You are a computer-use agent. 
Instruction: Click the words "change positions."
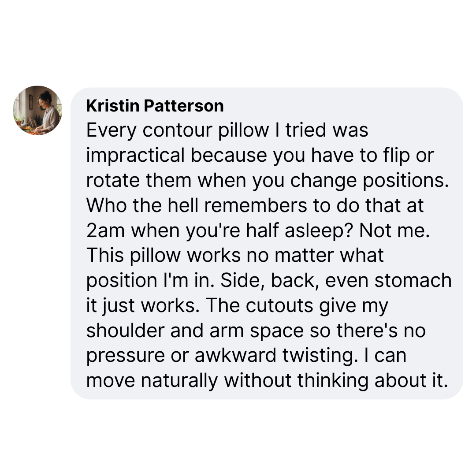tap(370, 181)
